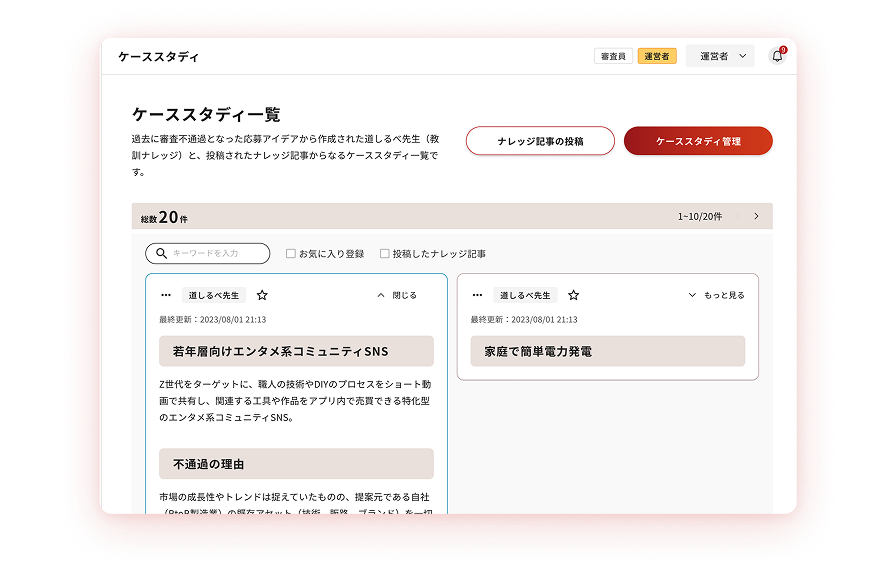
Task: Click the 最終更新 date on the 家庭で簡単電力発電 card
Action: [x=524, y=320]
